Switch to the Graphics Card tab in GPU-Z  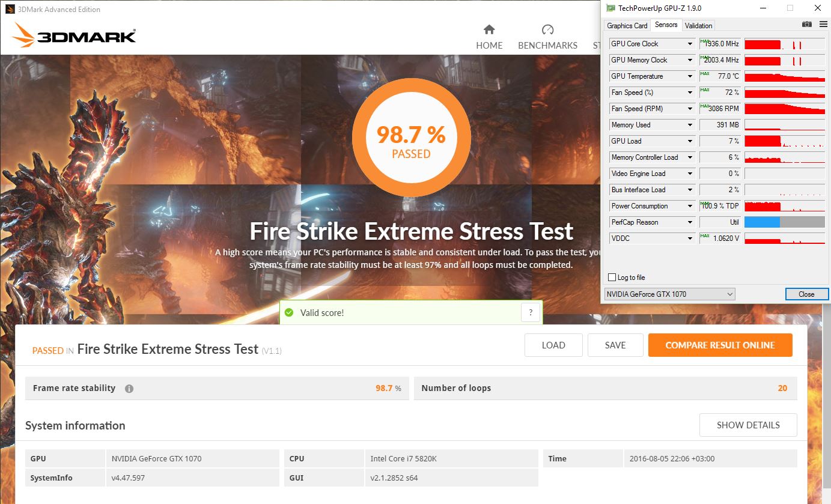point(627,26)
